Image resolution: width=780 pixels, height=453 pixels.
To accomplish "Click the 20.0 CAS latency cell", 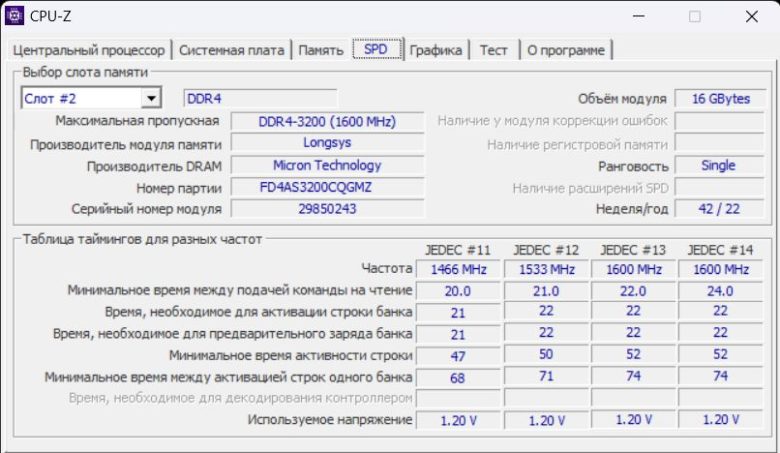I will [x=458, y=291].
